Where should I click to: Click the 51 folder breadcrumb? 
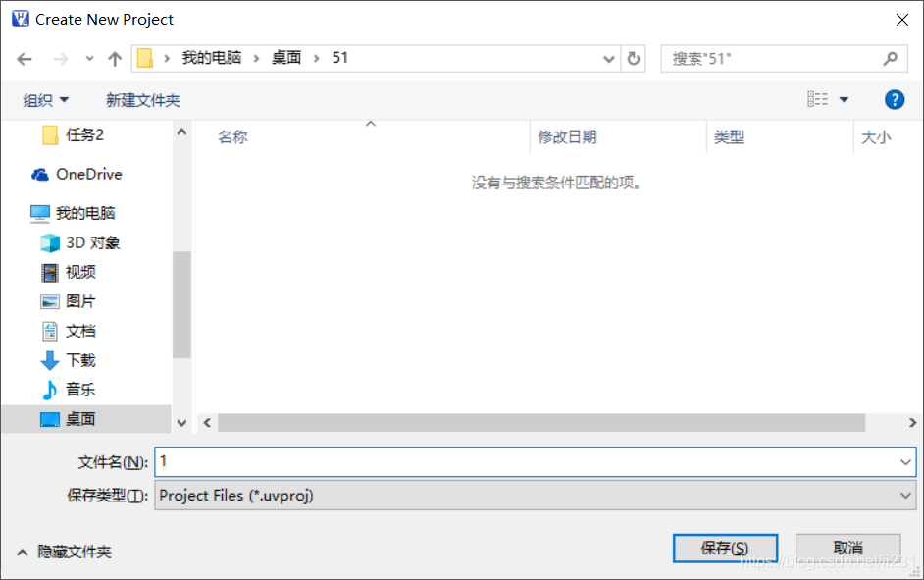[340, 58]
